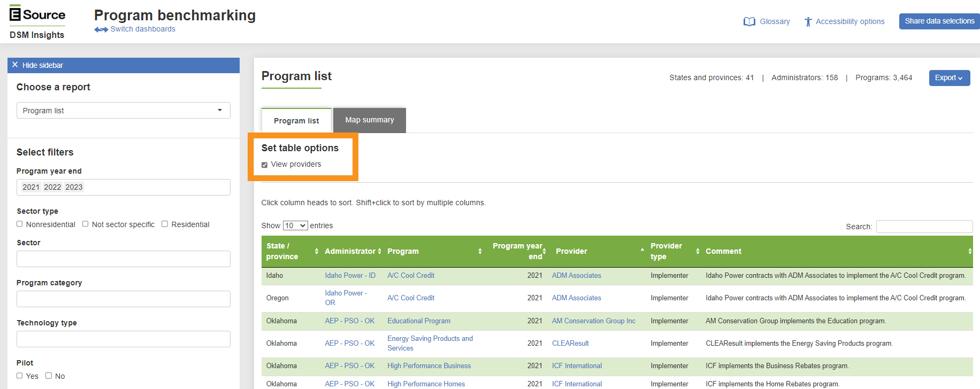Screen dimensions: 980x389
Task: Open the Choose a report dropdown
Action: 124,111
